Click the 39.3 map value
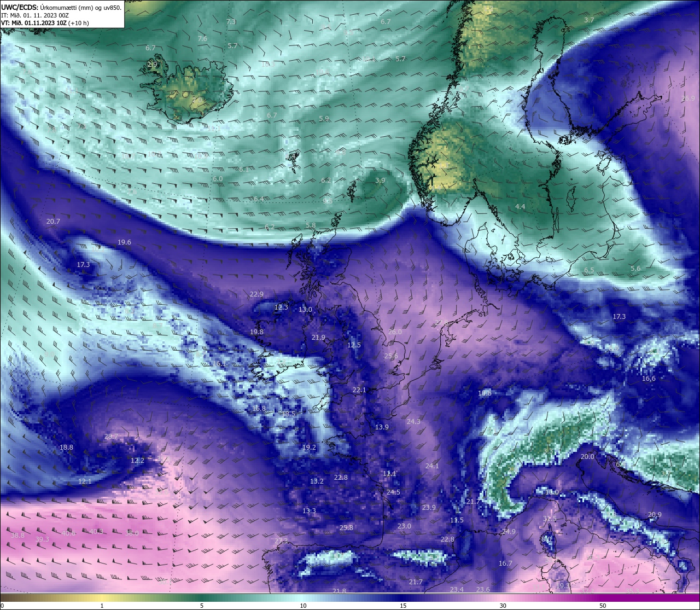Image resolution: width=700 pixels, height=610 pixels. tap(42, 539)
